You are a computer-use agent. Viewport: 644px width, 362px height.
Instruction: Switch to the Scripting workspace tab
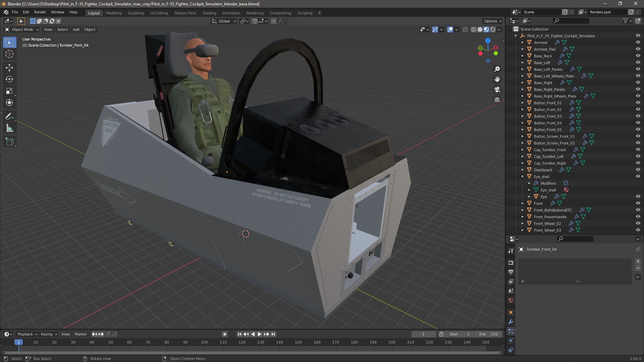click(x=305, y=13)
